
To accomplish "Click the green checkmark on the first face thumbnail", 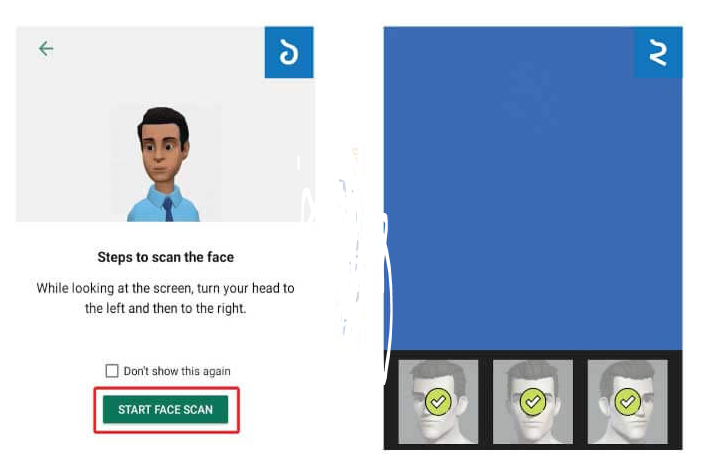I will [438, 402].
